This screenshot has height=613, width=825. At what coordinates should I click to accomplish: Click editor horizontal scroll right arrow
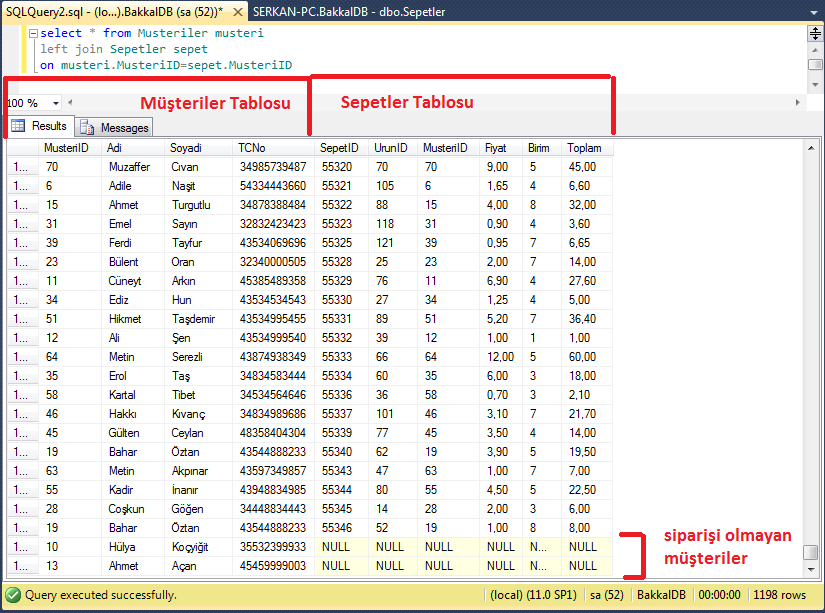(798, 103)
